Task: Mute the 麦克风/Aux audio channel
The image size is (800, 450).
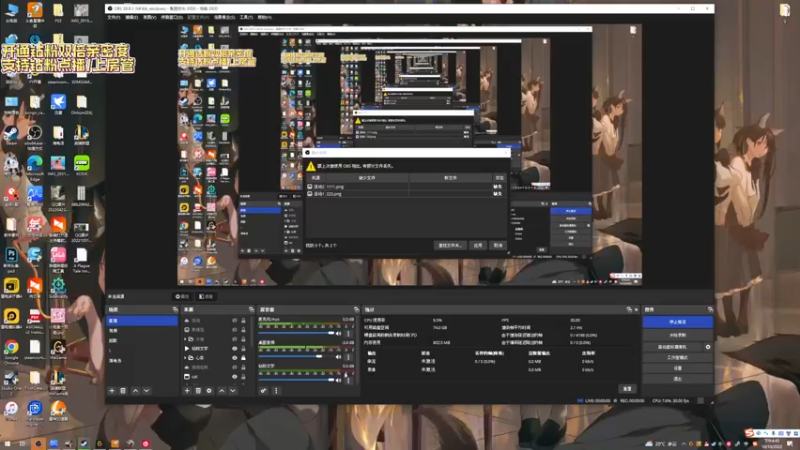Action: (x=338, y=333)
